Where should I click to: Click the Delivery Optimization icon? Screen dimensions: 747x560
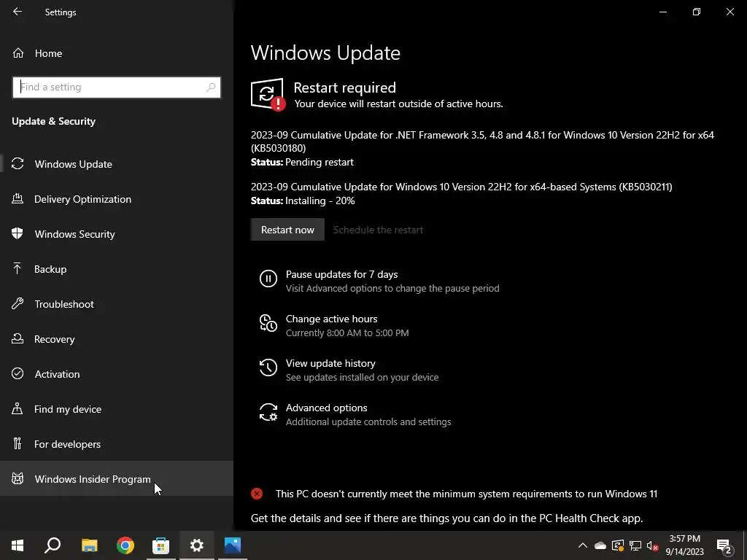coord(18,199)
